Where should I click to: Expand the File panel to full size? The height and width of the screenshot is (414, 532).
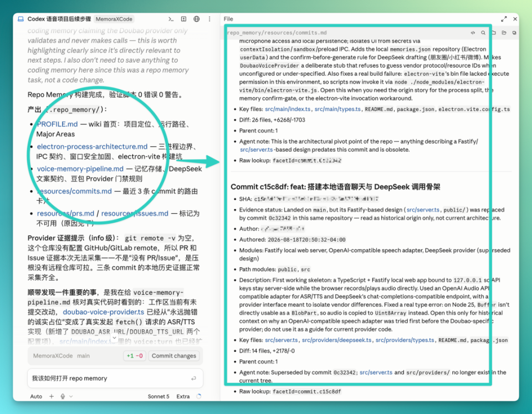pyautogui.click(x=504, y=19)
